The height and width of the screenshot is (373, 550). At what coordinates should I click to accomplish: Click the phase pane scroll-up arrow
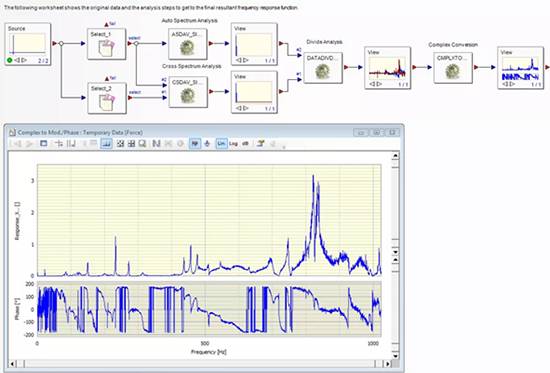click(395, 260)
